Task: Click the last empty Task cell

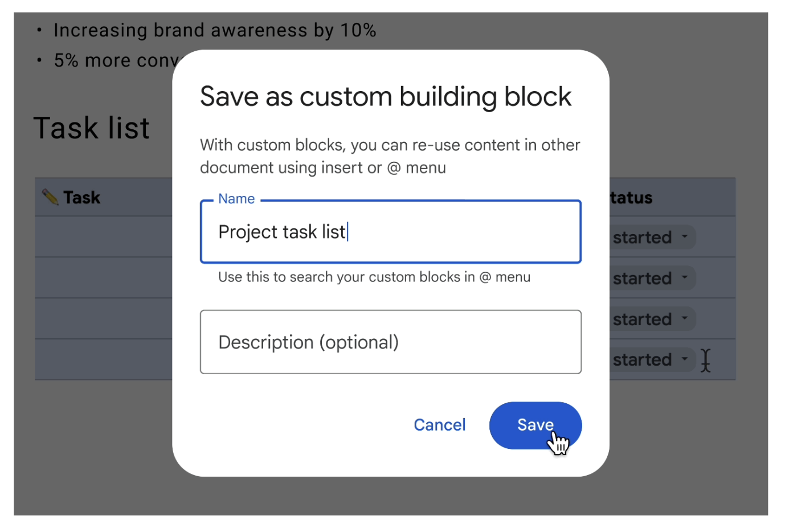Action: [103, 359]
